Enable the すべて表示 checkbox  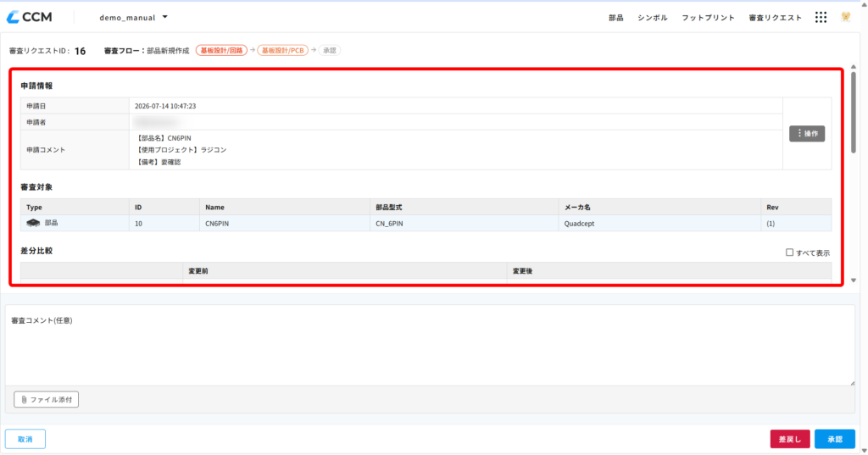(789, 252)
